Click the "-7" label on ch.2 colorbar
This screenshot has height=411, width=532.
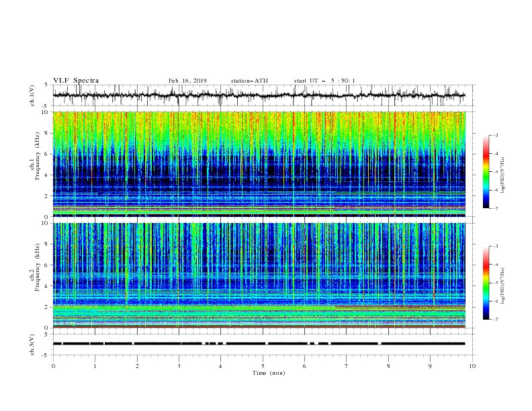[496, 319]
